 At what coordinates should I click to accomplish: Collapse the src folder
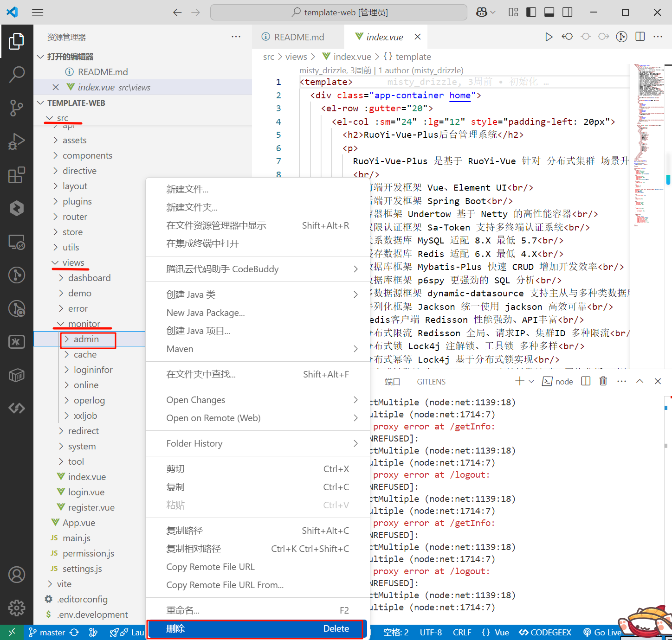(x=50, y=118)
